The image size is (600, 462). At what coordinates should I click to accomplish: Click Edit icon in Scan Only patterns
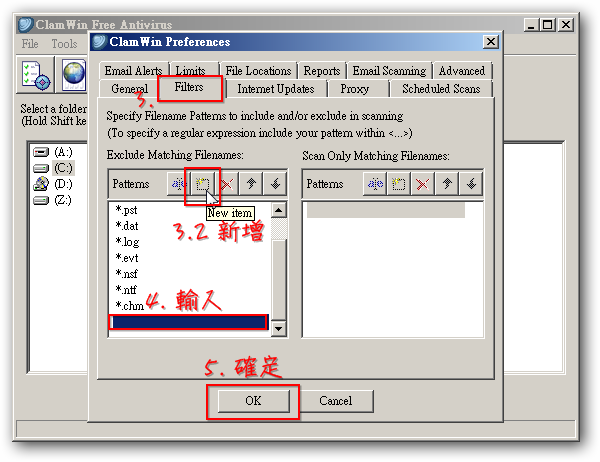click(375, 184)
